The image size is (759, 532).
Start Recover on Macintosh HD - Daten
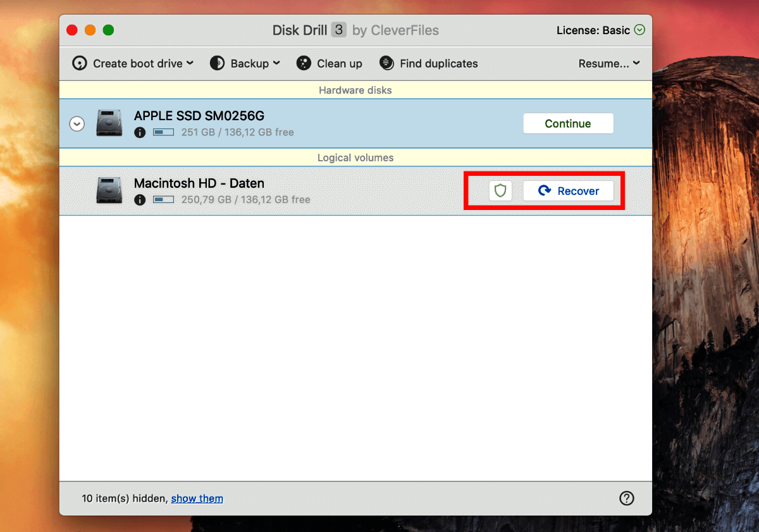click(x=569, y=190)
